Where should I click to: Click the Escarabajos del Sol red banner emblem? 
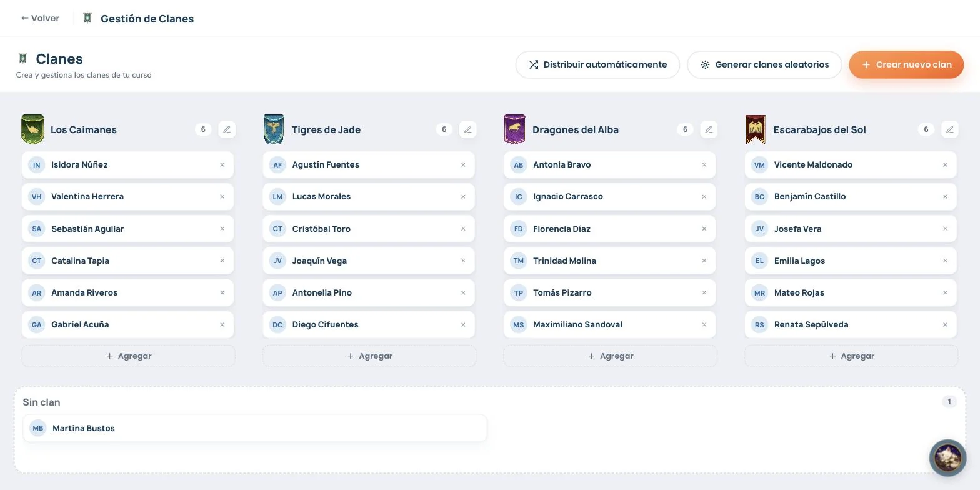[x=756, y=129]
